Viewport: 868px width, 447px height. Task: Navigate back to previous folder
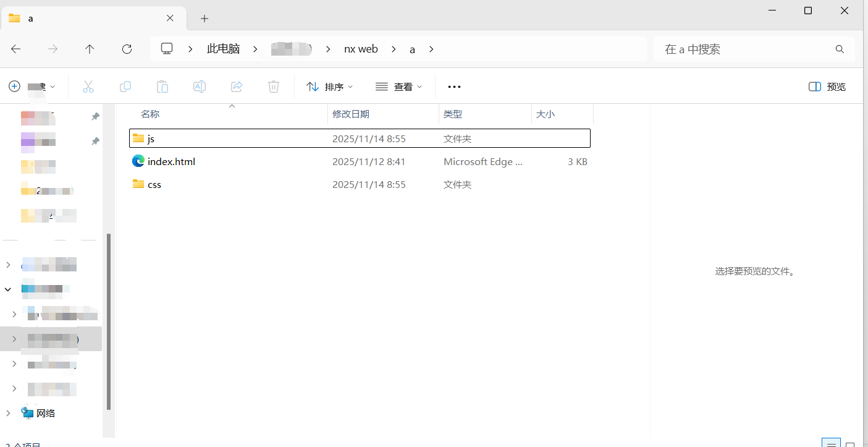[x=16, y=49]
